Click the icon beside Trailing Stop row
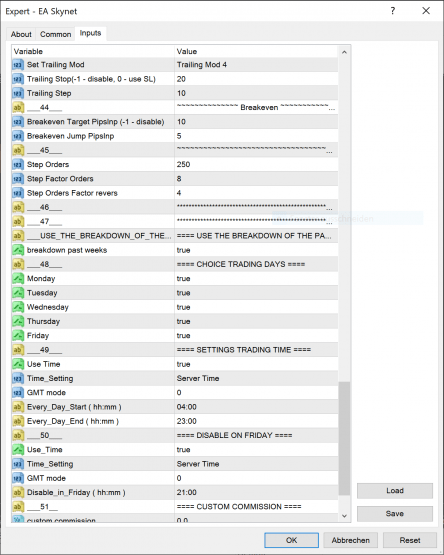 pos(18,79)
